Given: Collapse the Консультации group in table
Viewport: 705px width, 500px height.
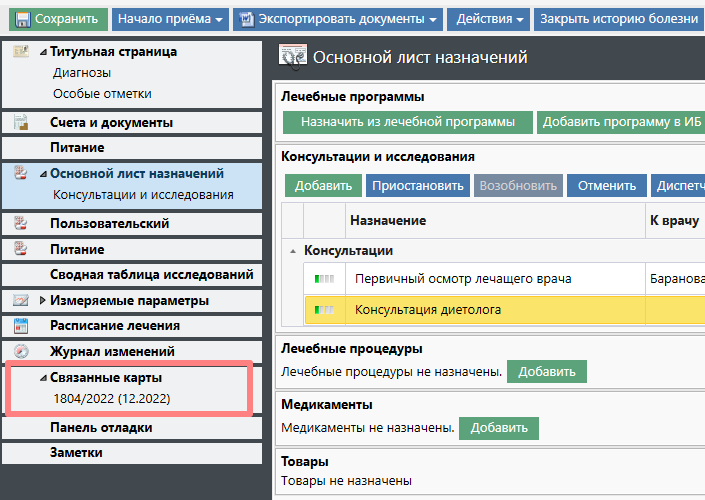Looking at the screenshot, I should click(293, 251).
